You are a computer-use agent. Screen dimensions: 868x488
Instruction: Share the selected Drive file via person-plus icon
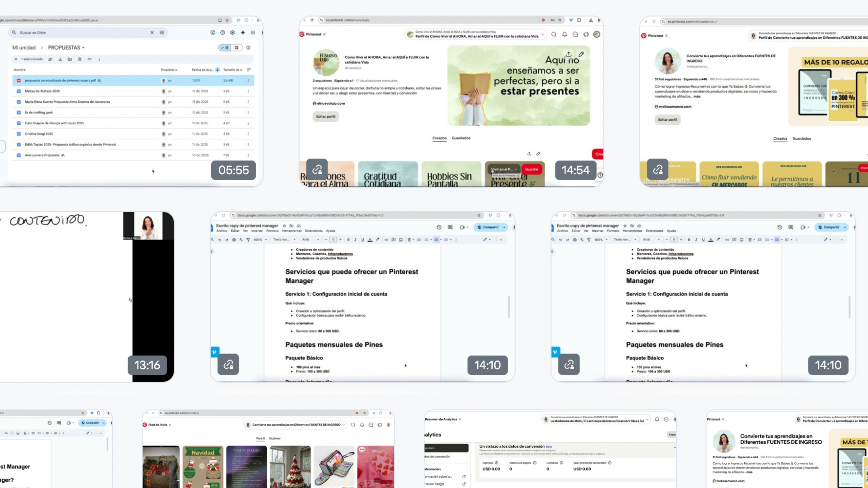(x=50, y=59)
